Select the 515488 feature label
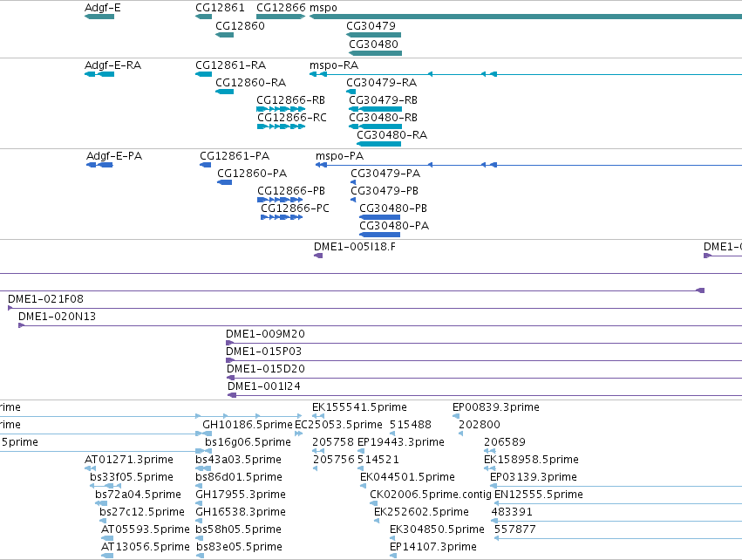 pyautogui.click(x=411, y=425)
